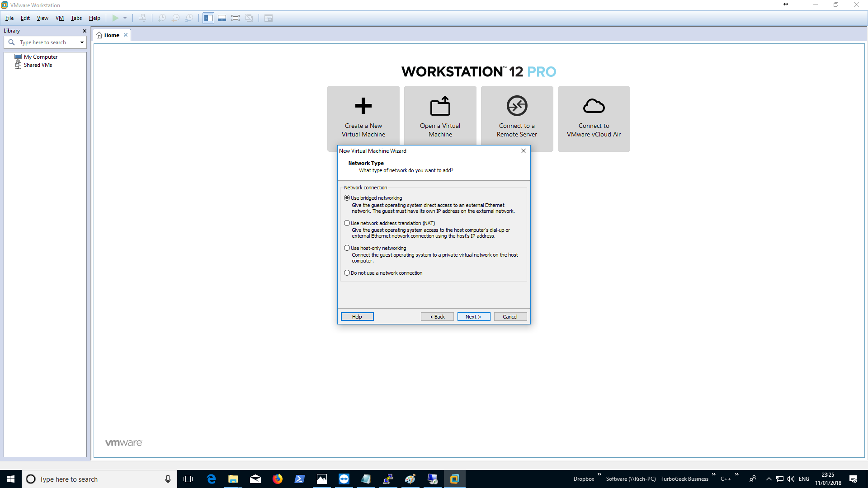Click the full screen mode toolbar icon
The width and height of the screenshot is (868, 488).
point(236,18)
